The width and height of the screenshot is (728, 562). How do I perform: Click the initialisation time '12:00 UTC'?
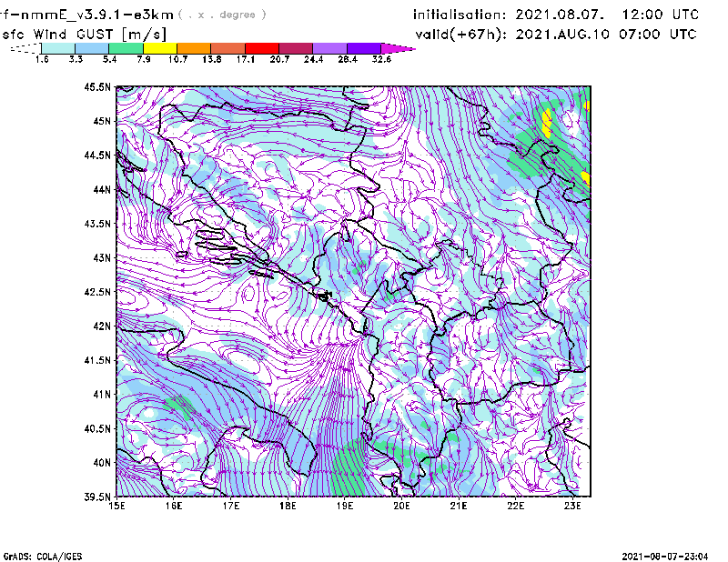click(x=661, y=15)
